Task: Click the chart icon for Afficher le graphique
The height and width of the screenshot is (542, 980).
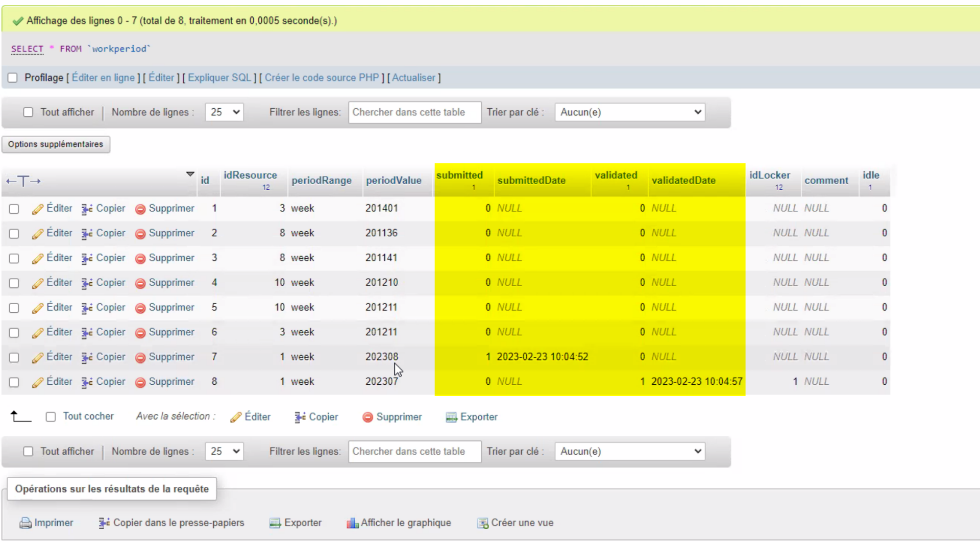Action: [x=352, y=523]
